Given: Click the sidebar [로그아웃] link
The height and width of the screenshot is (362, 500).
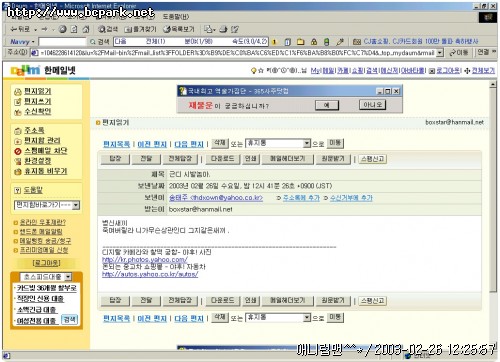Looking at the screenshot, I should click(47, 263).
